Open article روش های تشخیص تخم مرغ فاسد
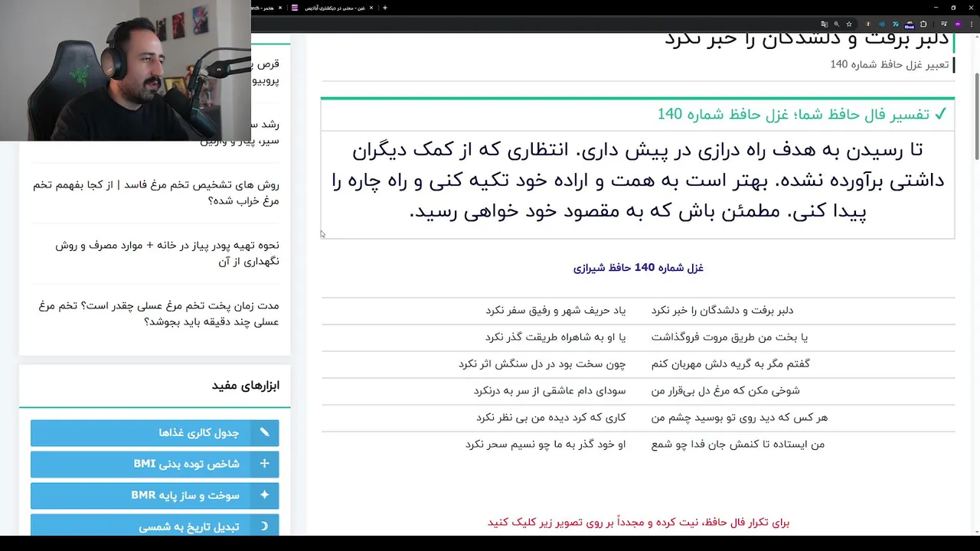The width and height of the screenshot is (980, 551). [x=156, y=193]
